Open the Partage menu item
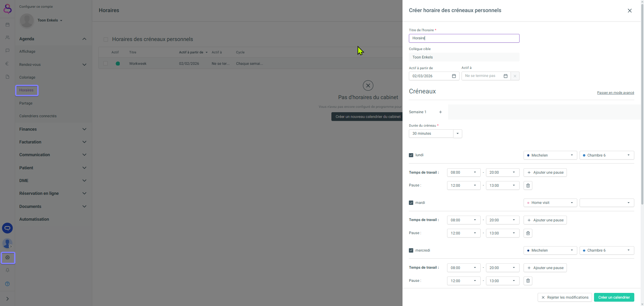Image resolution: width=644 pixels, height=306 pixels. point(26,103)
